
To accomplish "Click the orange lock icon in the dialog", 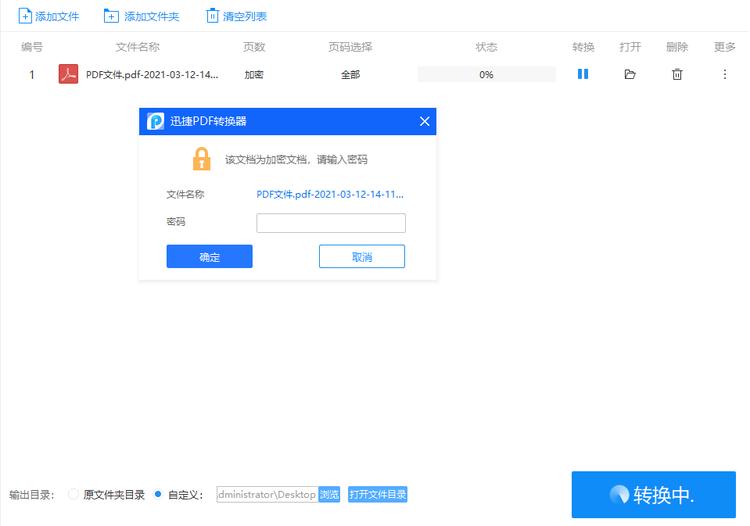I will (201, 159).
